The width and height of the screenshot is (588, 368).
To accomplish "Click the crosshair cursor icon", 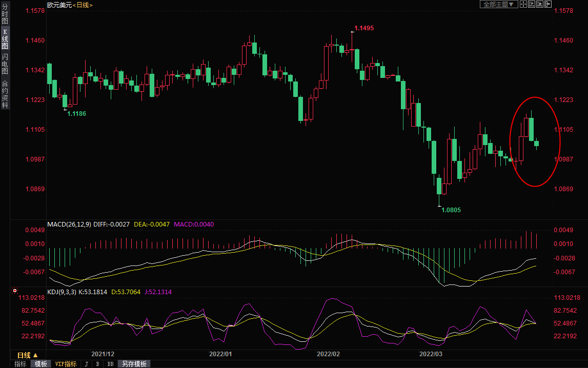I will (x=523, y=4).
